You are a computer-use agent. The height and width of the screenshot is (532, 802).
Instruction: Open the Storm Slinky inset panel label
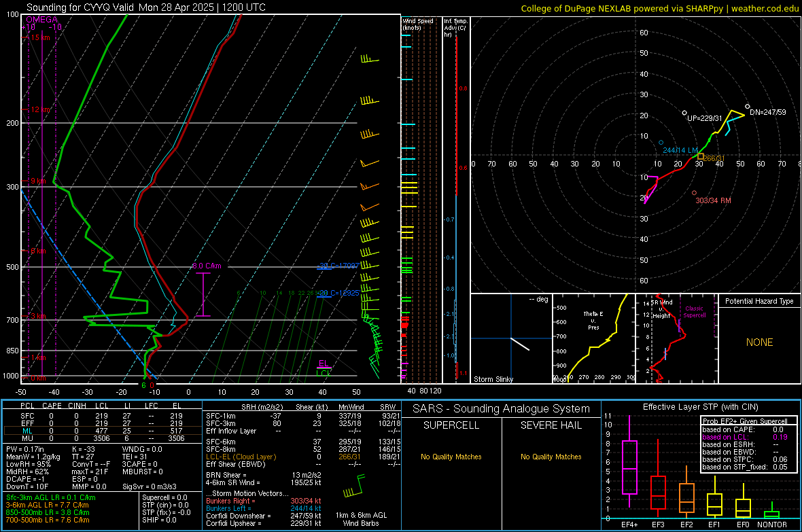pyautogui.click(x=493, y=379)
